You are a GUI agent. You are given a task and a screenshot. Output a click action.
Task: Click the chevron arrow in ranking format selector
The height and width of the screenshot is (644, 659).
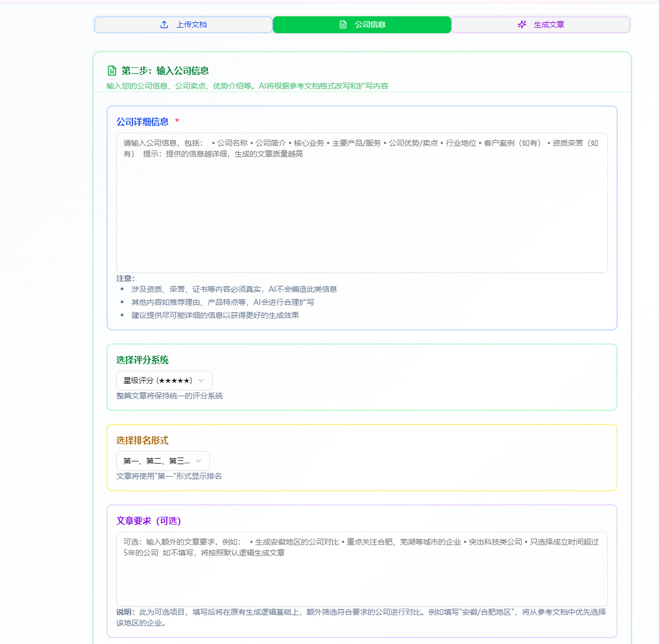click(x=198, y=461)
